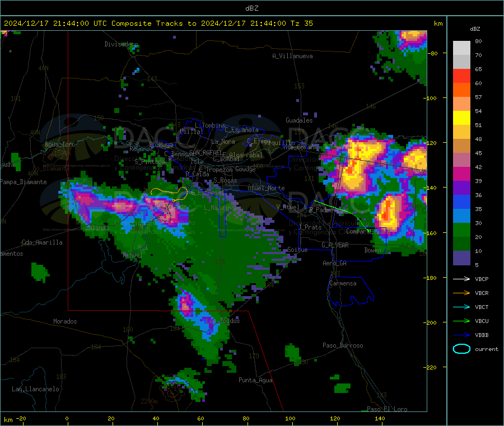Image resolution: width=504 pixels, height=426 pixels.
Task: Select the 20 dBZ green color swatch
Action: click(461, 230)
